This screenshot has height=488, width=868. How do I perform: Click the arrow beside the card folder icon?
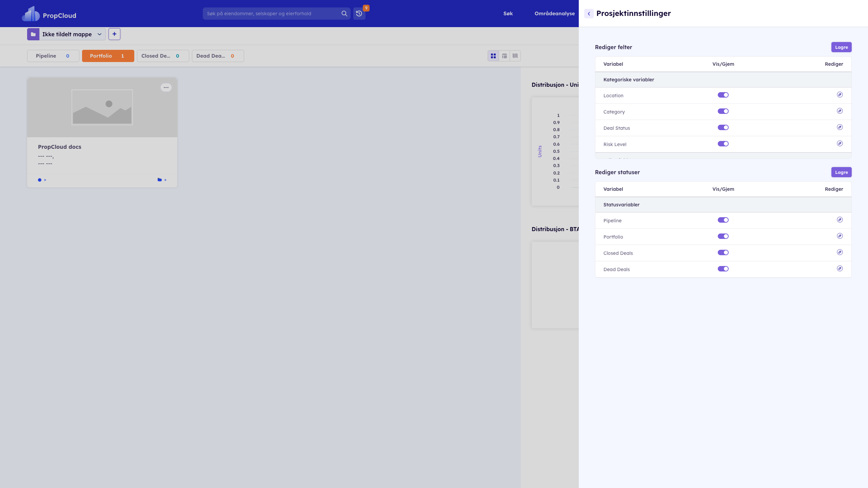pos(165,180)
